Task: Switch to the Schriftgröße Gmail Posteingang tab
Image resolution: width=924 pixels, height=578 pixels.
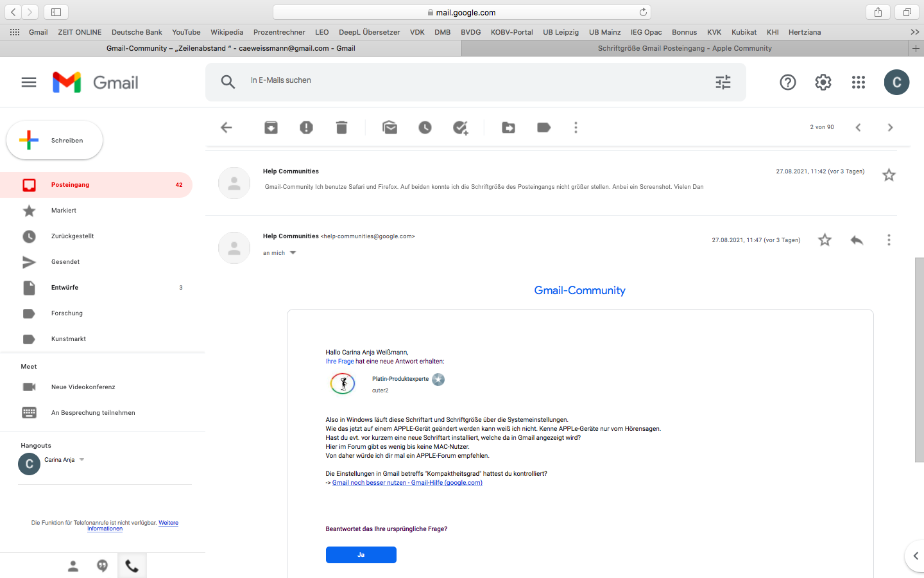Action: pos(685,48)
